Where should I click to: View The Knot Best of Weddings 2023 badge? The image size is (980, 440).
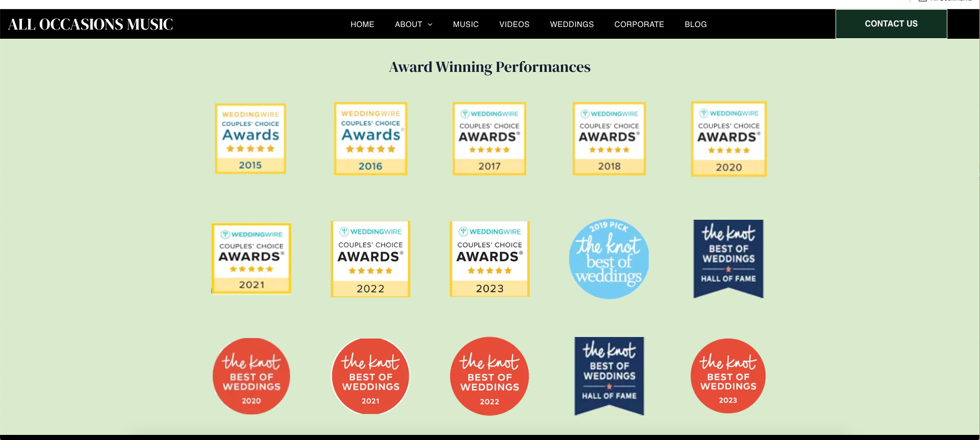pos(728,376)
